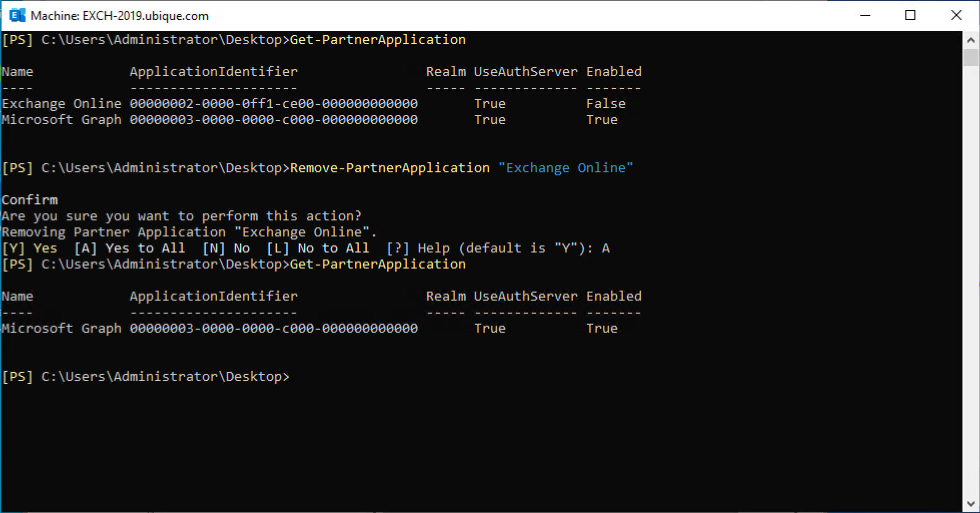Click the window title 'Machine: EXCH-2019.ubique.com'
This screenshot has width=980, height=513.
[120, 16]
